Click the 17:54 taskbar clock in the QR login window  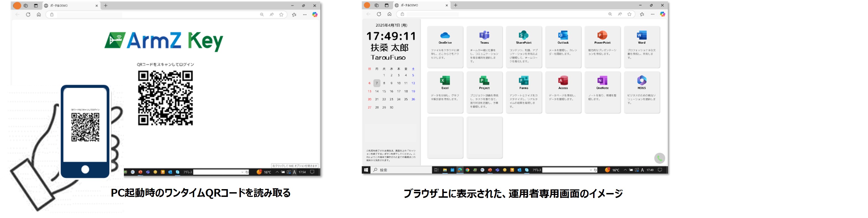coord(302,172)
